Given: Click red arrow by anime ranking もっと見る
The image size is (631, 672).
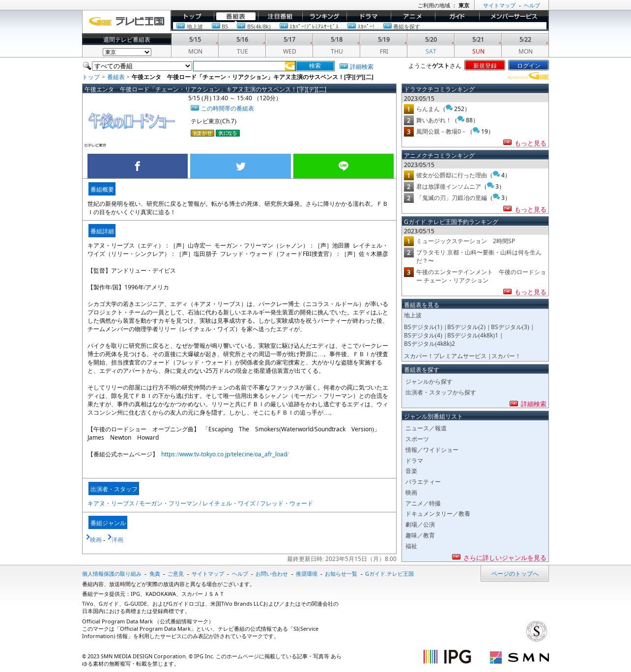Looking at the screenshot, I should point(507,209).
